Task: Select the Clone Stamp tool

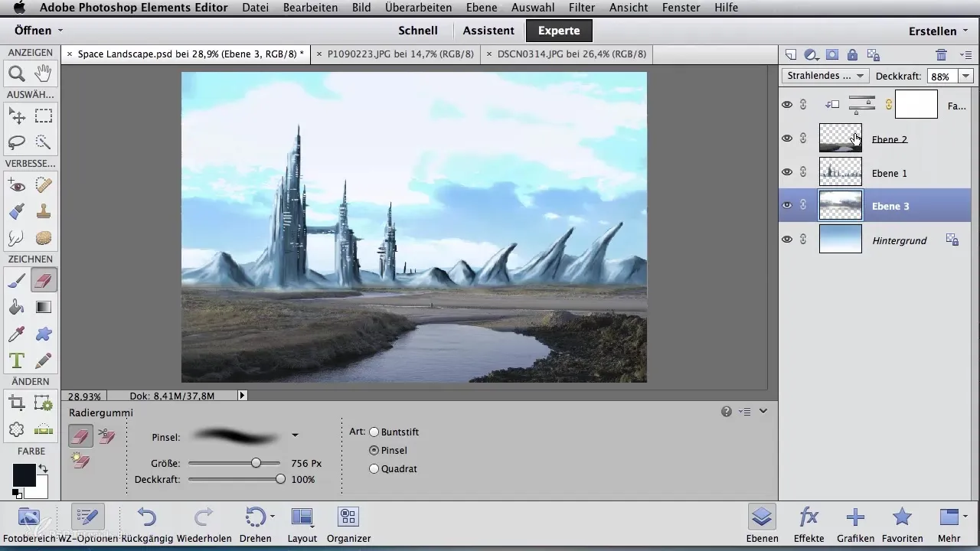Action: [44, 211]
